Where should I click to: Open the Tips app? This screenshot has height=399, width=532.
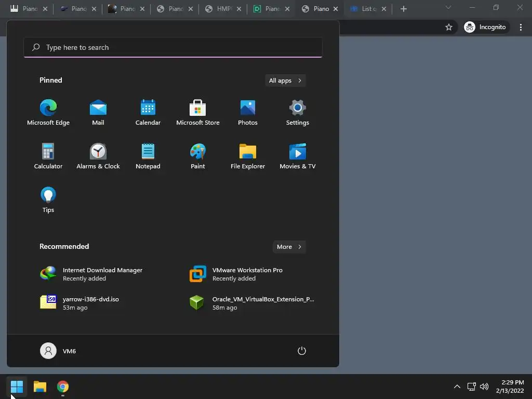click(48, 200)
